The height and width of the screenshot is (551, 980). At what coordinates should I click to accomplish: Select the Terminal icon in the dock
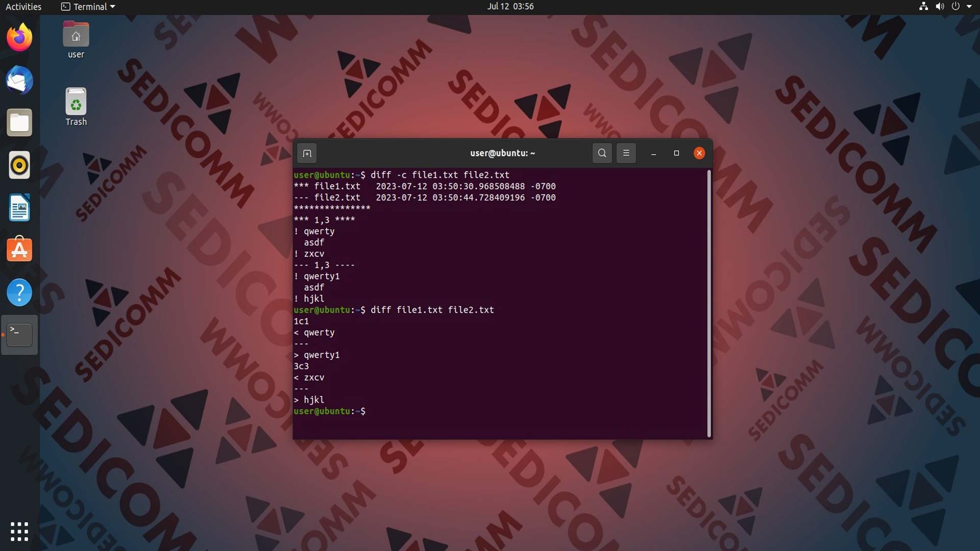19,335
